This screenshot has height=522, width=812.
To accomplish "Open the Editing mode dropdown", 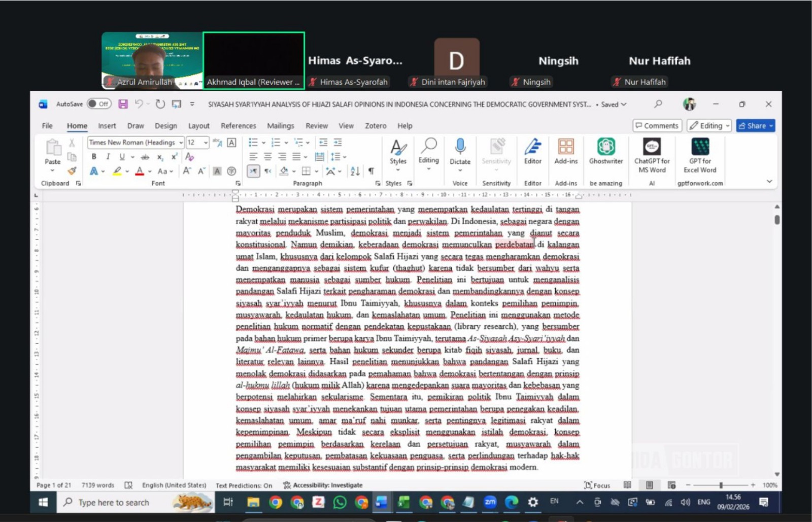I will coord(709,126).
